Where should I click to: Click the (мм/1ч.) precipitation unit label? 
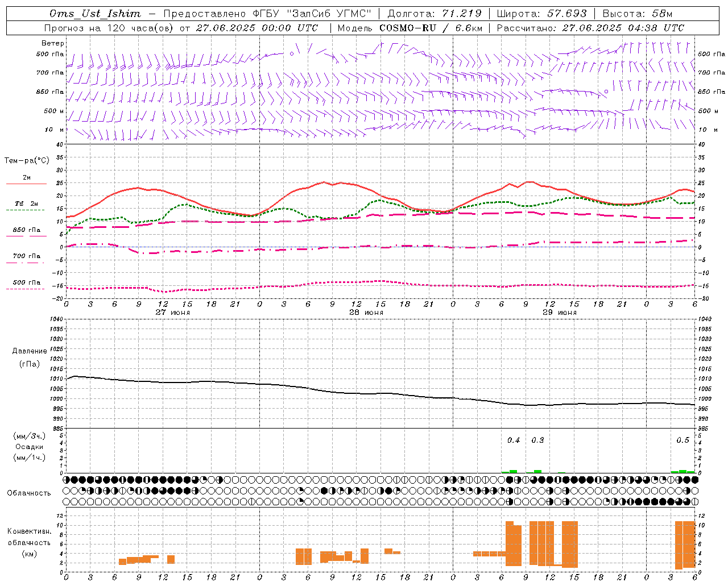[29, 458]
